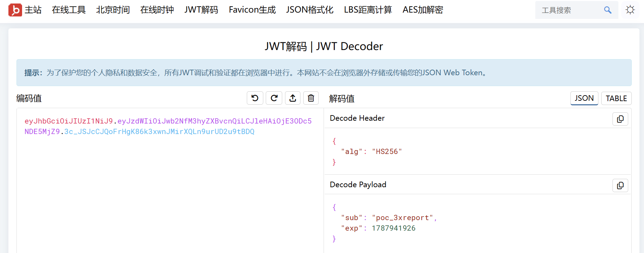Open the AES加解密 tool
Viewport: 644px width, 253px height.
(423, 10)
